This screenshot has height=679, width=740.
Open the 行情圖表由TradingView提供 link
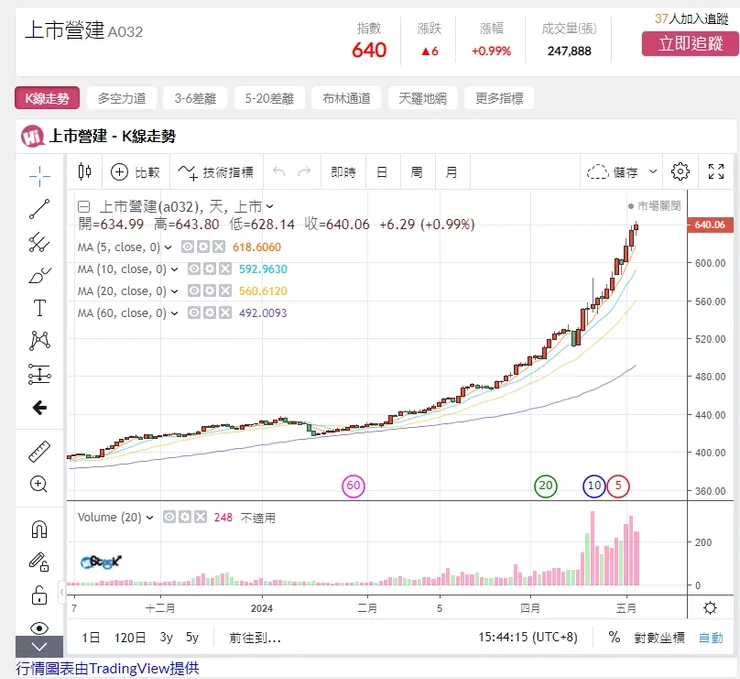click(x=108, y=668)
